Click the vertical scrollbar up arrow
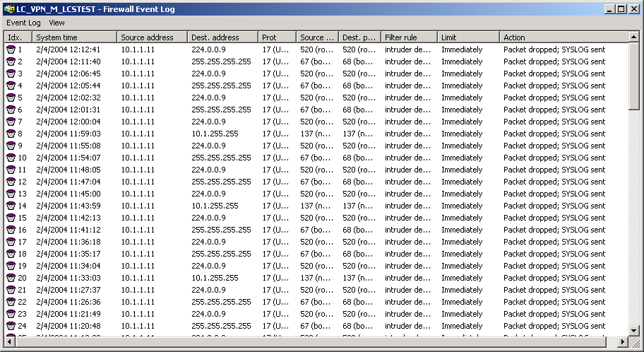This screenshot has width=644, height=352. [x=634, y=37]
